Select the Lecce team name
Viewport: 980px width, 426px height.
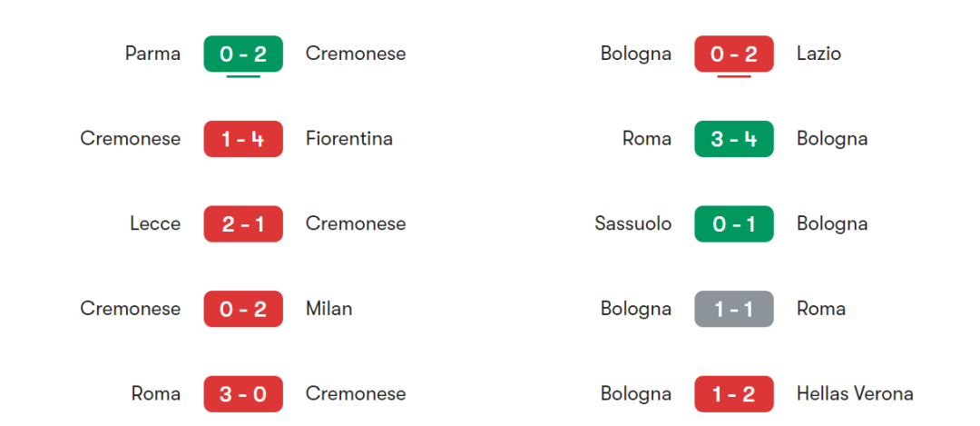click(x=155, y=224)
